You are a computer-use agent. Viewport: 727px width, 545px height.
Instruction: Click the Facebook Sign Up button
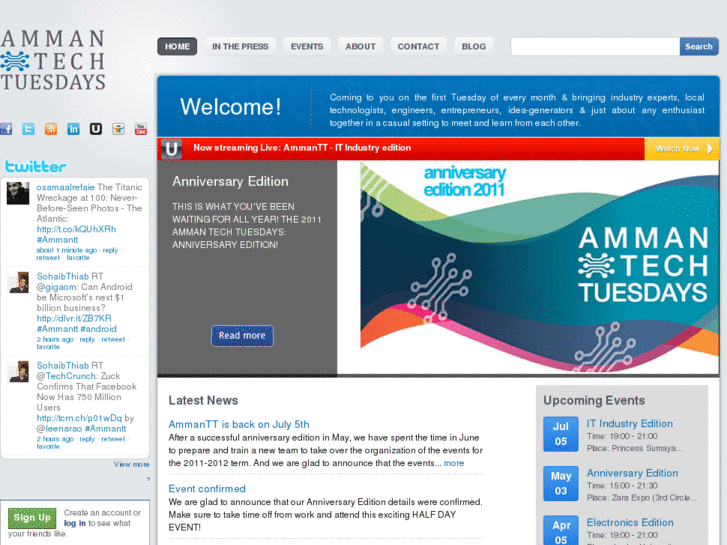pos(32,518)
